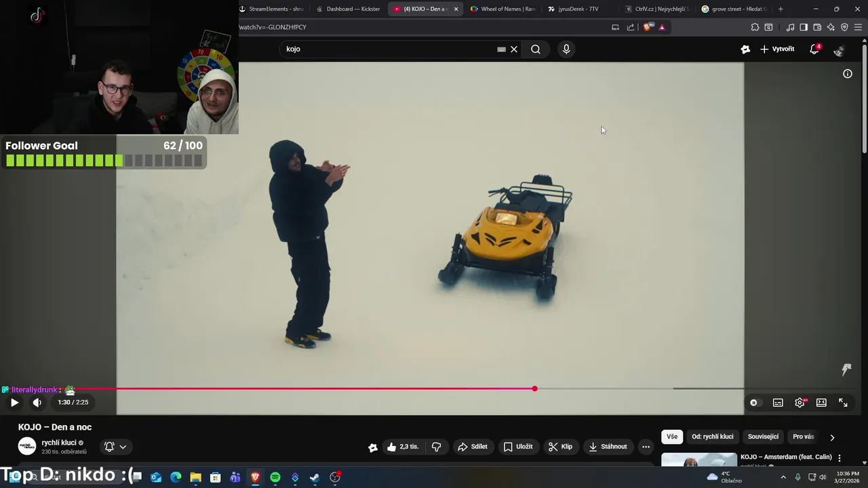Download the video with the Stáhnout button
The height and width of the screenshot is (488, 868).
(608, 447)
